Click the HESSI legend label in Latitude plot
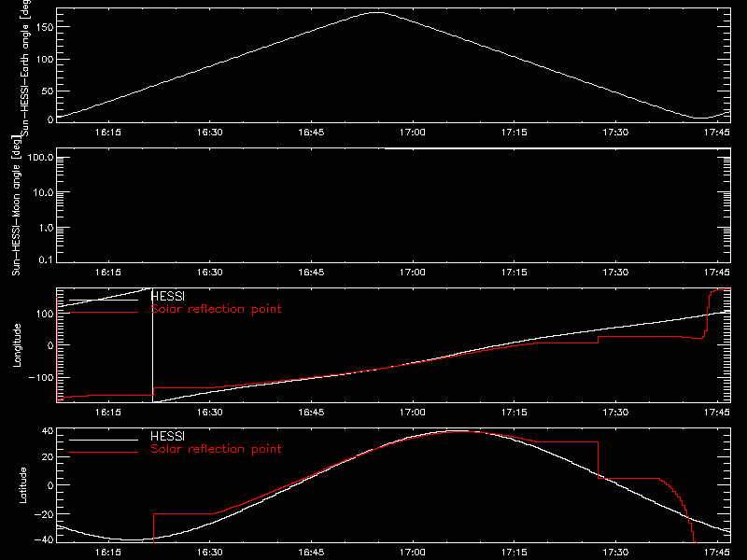Viewport: 747px width, 560px height. coord(167,436)
